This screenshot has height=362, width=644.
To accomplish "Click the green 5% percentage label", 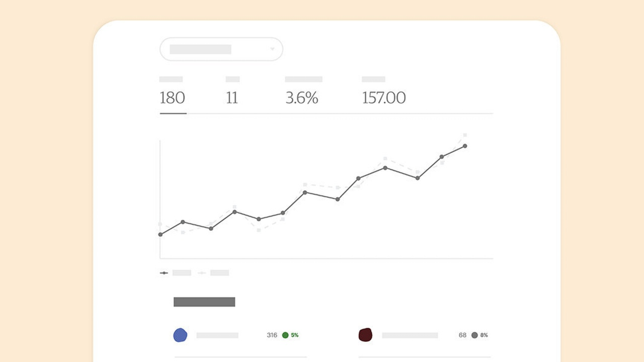I will (295, 335).
